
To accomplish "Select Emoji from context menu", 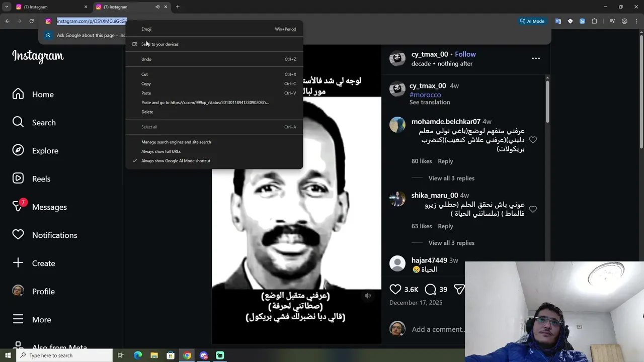I will tap(214, 29).
